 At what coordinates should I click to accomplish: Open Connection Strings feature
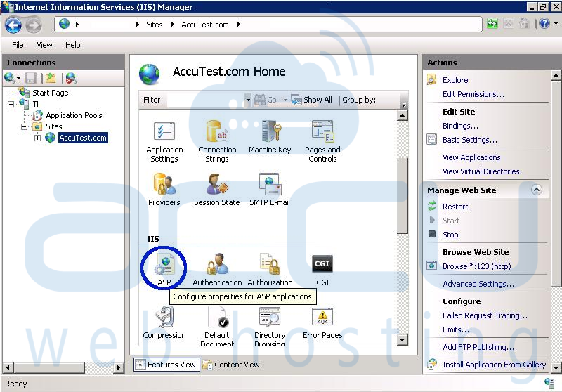(x=217, y=141)
